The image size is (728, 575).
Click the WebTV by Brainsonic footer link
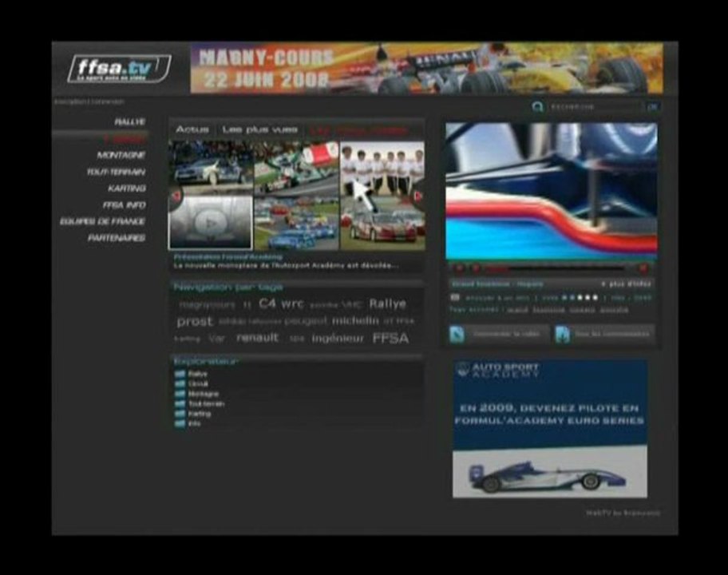pos(623,513)
